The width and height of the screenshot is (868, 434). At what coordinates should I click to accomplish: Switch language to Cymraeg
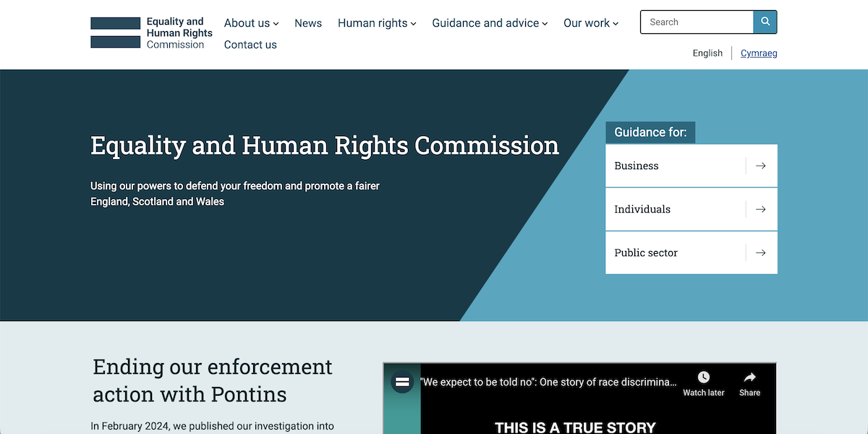point(759,52)
